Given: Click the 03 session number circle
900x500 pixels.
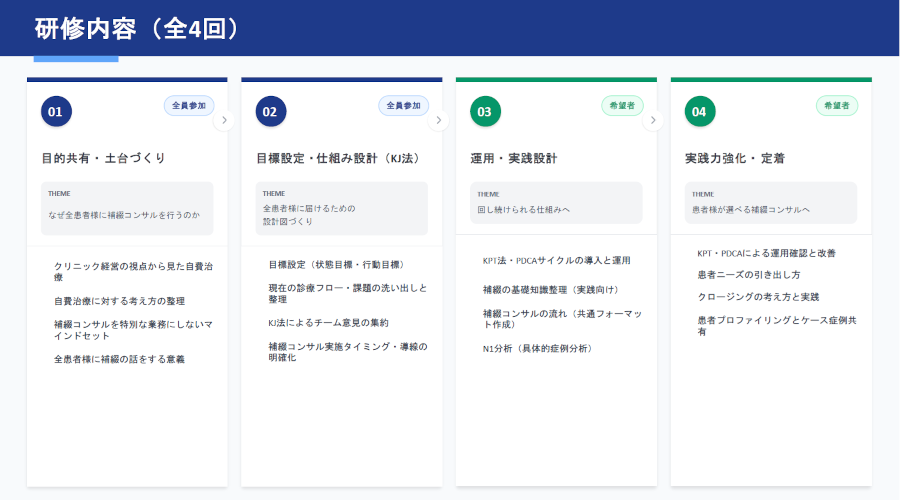Looking at the screenshot, I should pos(486,111).
